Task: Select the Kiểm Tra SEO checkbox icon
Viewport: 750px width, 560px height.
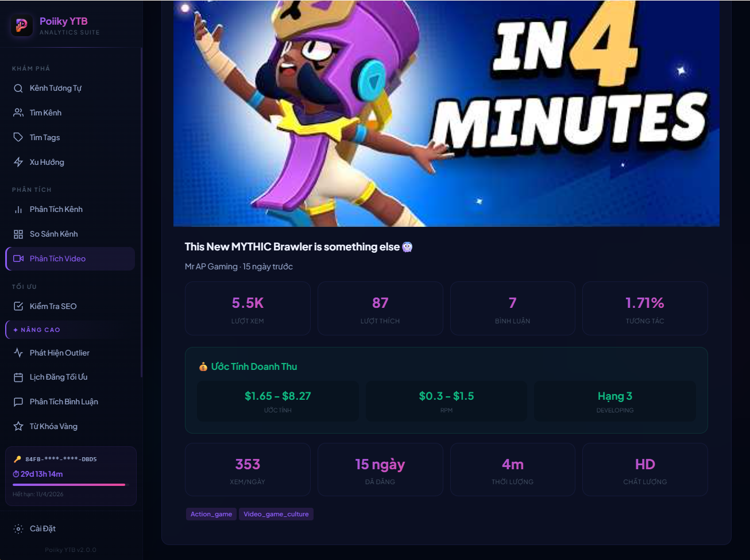Action: tap(18, 307)
